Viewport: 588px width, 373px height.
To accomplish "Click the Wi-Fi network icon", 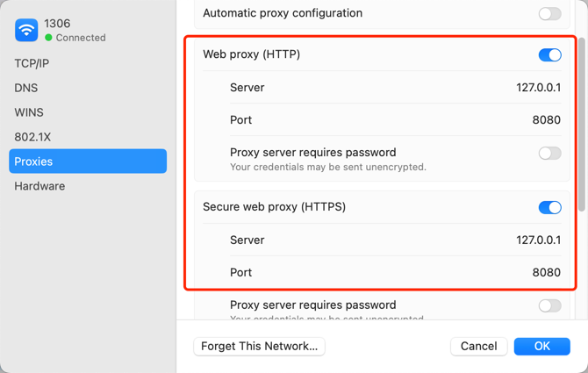I will pyautogui.click(x=26, y=30).
